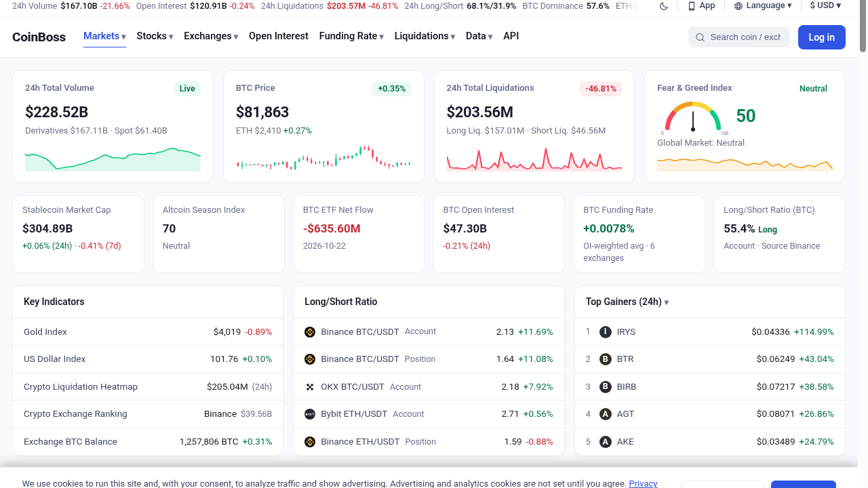The height and width of the screenshot is (488, 868).
Task: Open the Privacy link in cookie banner
Action: pos(643,483)
